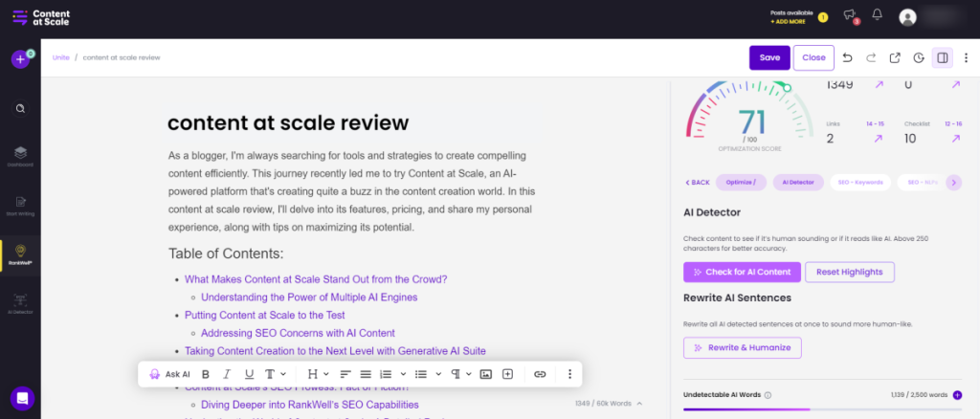Click the Undetectable AI Words info icon
Viewport: 980px width, 419px height.
768,395
